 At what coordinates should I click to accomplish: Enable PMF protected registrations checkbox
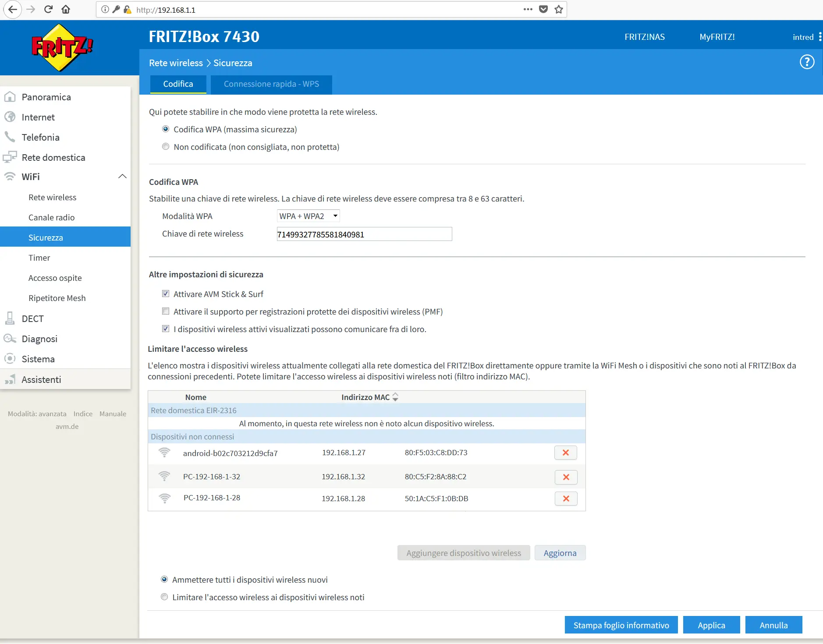(x=166, y=311)
